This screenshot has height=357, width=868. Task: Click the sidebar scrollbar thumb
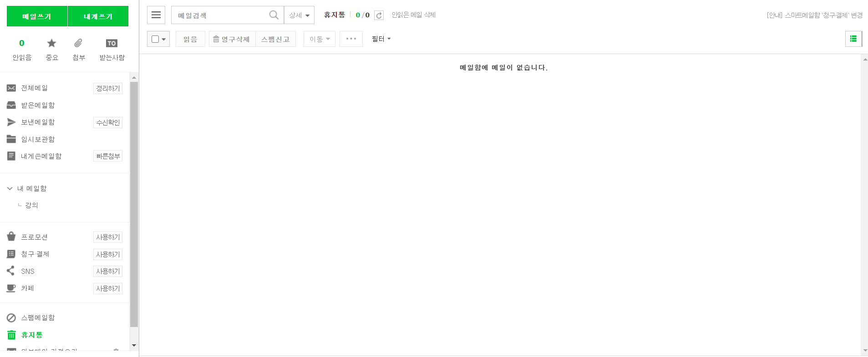tap(134, 205)
